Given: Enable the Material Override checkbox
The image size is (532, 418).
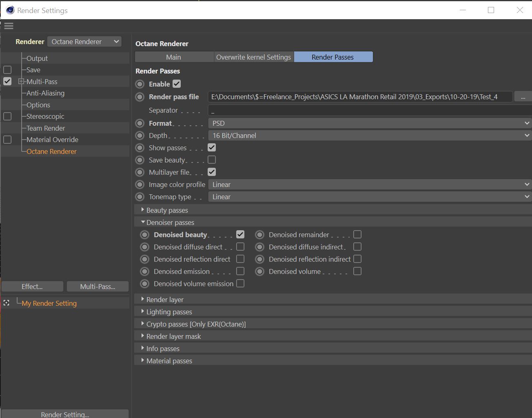Looking at the screenshot, I should (7, 140).
